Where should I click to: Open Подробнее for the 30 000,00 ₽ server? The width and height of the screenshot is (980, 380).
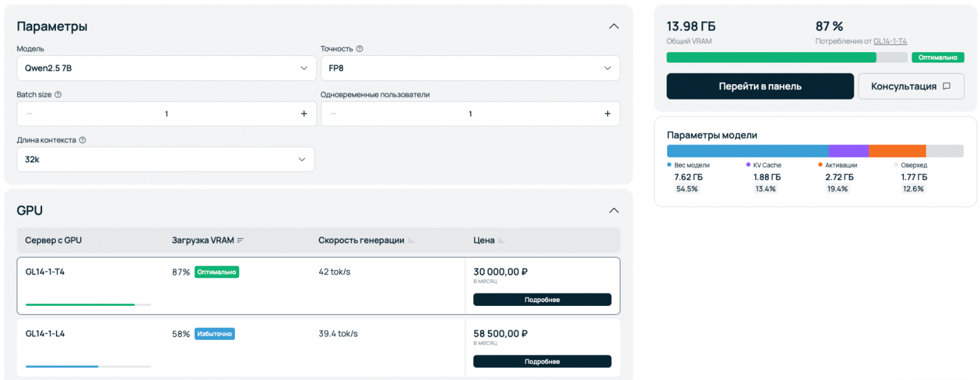542,300
